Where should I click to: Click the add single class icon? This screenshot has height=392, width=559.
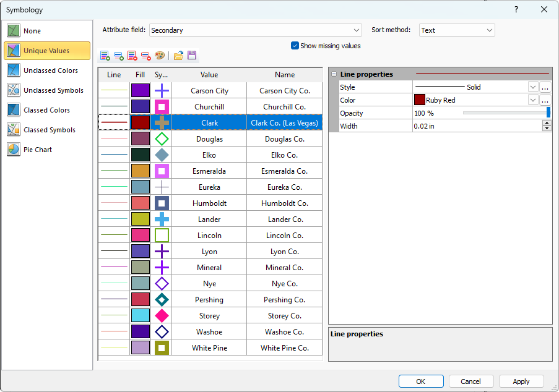tap(119, 56)
